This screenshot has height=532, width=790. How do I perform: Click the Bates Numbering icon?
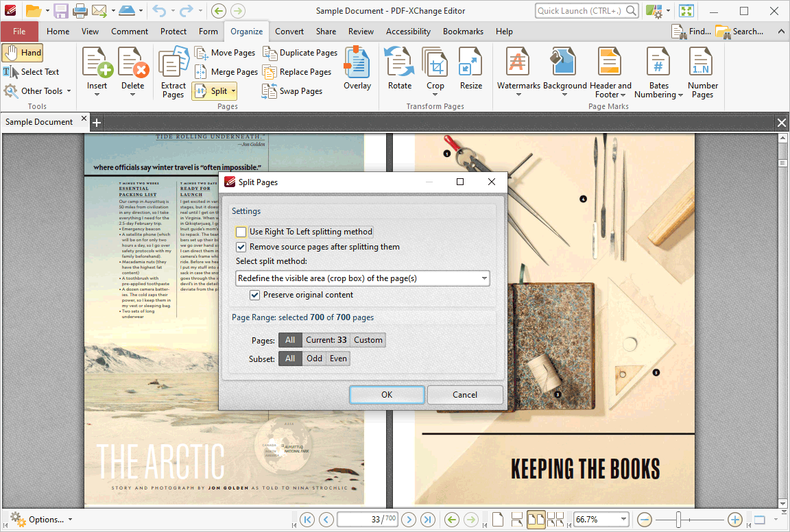pyautogui.click(x=658, y=62)
